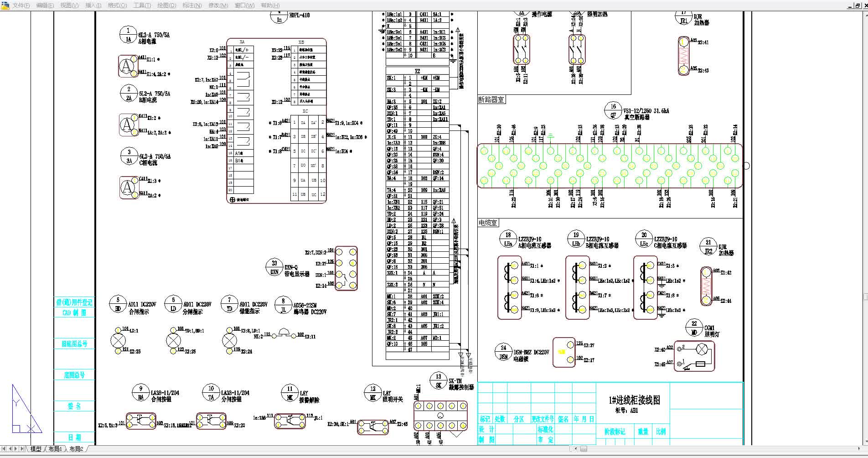
Task: Select the LAY 报警解除 label
Action: 309,396
